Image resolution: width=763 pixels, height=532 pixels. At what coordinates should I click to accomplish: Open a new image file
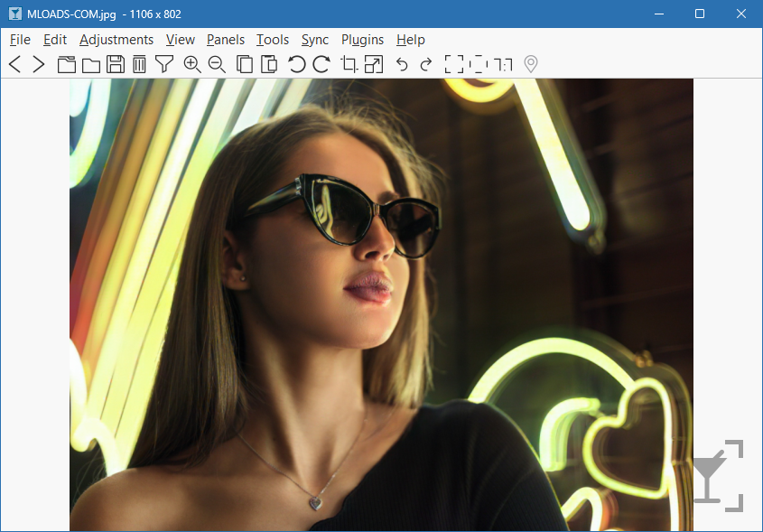[x=67, y=64]
